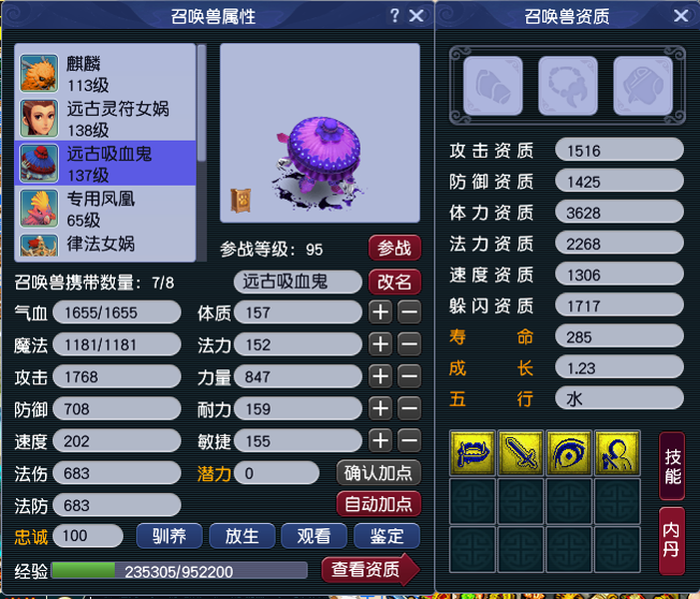Viewport: 700px width, 599px height.
Task: Select the 远古灵符女娲 pet portrait
Action: click(x=39, y=118)
